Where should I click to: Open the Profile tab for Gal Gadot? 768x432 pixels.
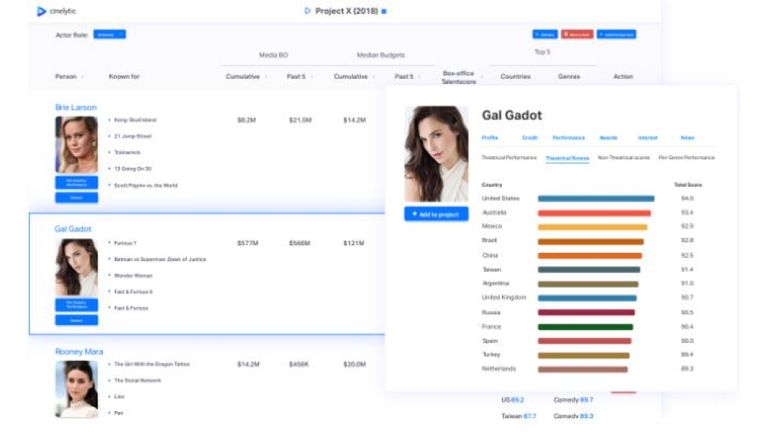click(x=490, y=138)
